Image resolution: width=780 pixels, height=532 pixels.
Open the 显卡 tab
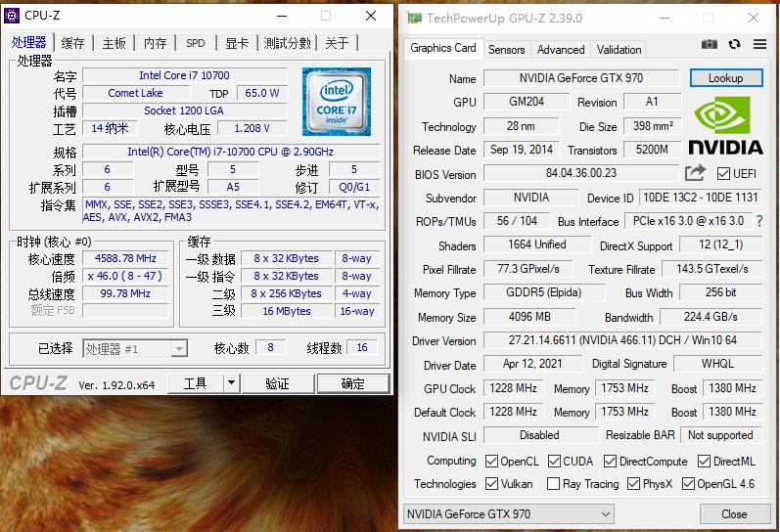point(237,43)
